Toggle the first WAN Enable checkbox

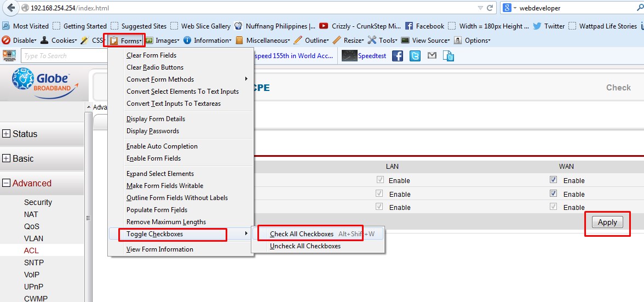553,180
